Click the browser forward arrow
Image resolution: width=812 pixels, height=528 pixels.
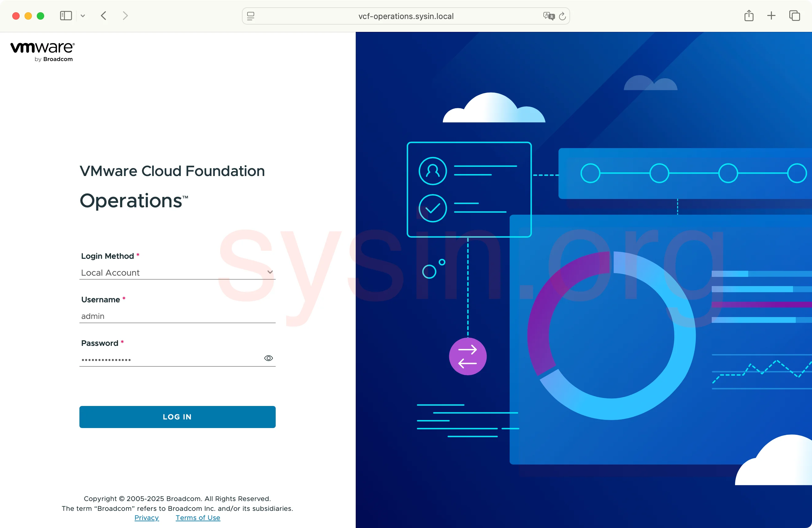pyautogui.click(x=125, y=16)
